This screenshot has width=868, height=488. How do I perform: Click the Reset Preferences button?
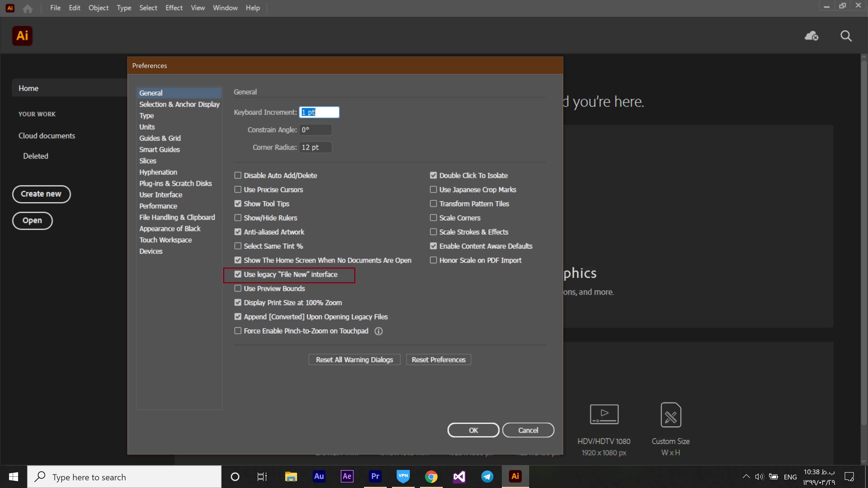point(438,360)
